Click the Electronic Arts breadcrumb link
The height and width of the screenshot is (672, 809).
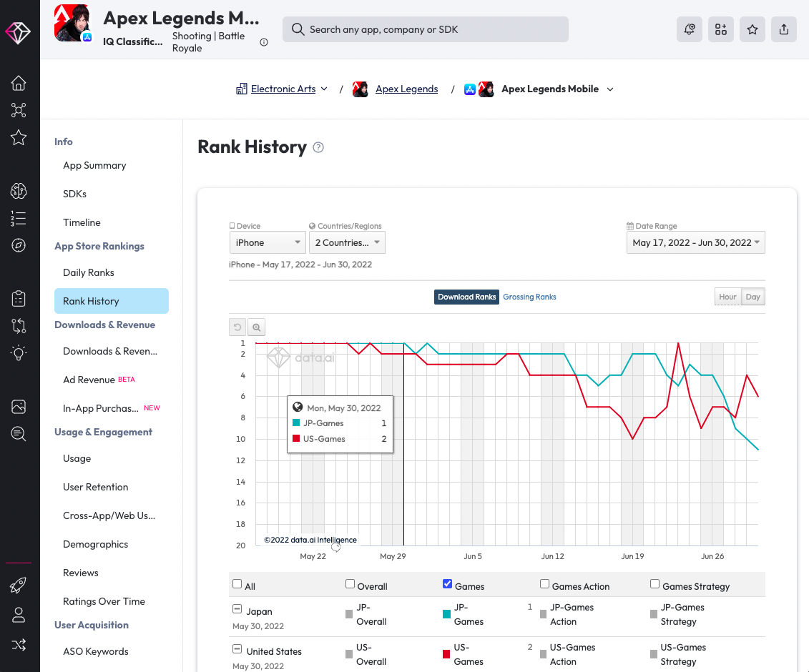coord(283,89)
